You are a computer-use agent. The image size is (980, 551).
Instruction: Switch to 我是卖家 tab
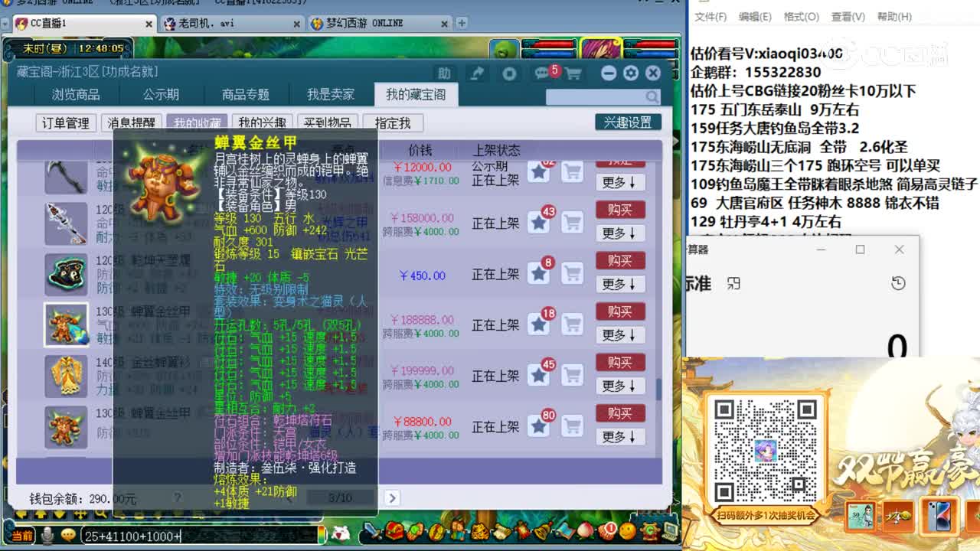point(331,95)
